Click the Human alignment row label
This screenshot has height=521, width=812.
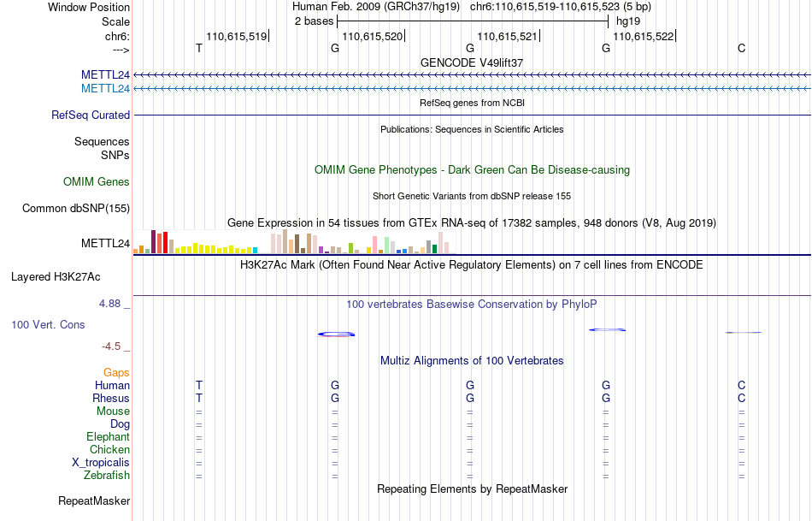pyautogui.click(x=112, y=386)
